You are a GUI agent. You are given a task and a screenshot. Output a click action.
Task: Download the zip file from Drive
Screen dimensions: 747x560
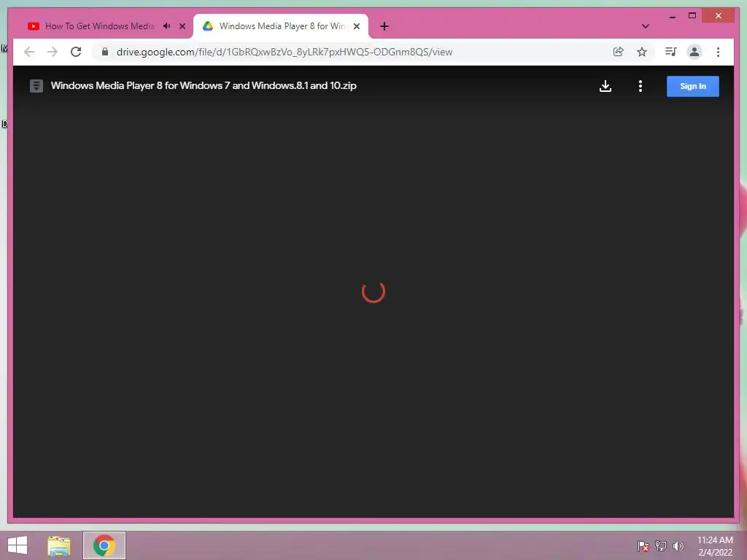point(605,86)
